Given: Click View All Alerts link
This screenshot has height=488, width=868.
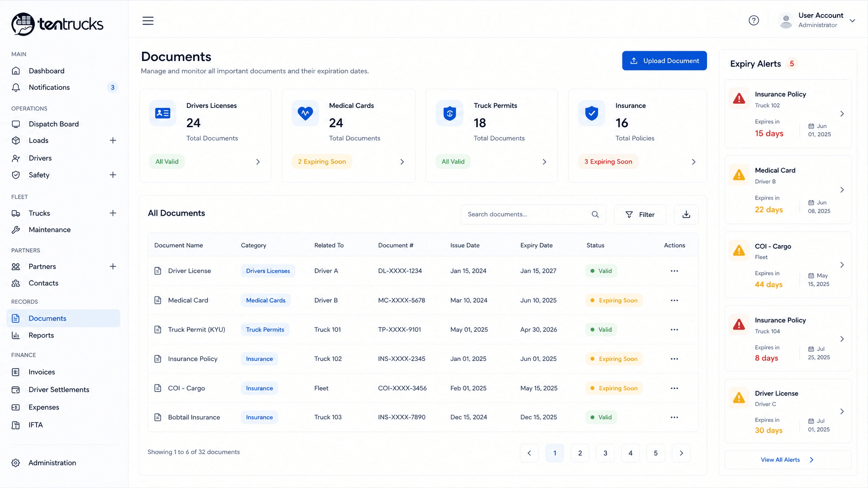Looking at the screenshot, I should click(787, 460).
